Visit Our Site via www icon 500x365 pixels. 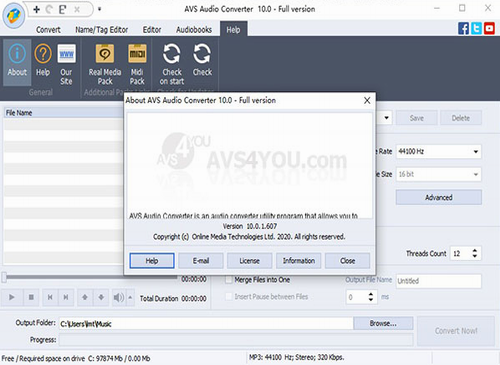(66, 64)
